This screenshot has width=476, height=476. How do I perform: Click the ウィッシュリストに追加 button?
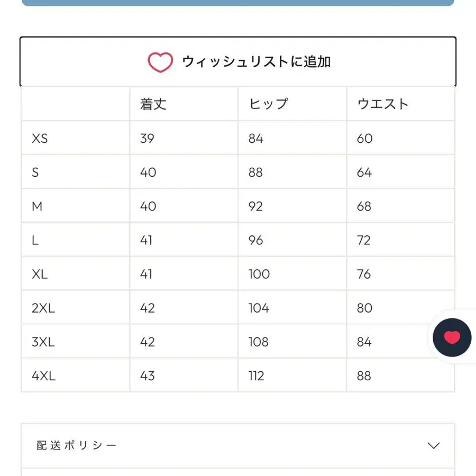click(238, 61)
